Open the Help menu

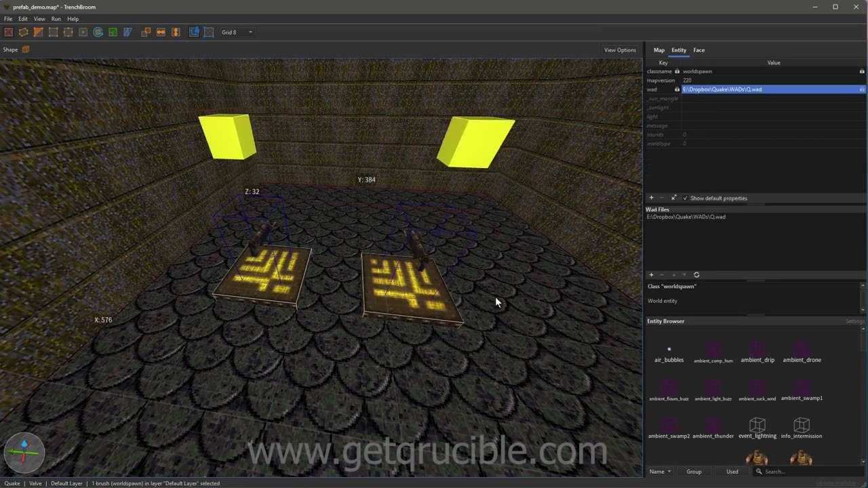click(73, 19)
